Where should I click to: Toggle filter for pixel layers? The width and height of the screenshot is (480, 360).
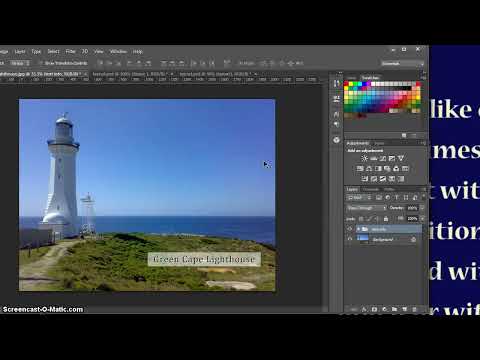click(x=378, y=197)
